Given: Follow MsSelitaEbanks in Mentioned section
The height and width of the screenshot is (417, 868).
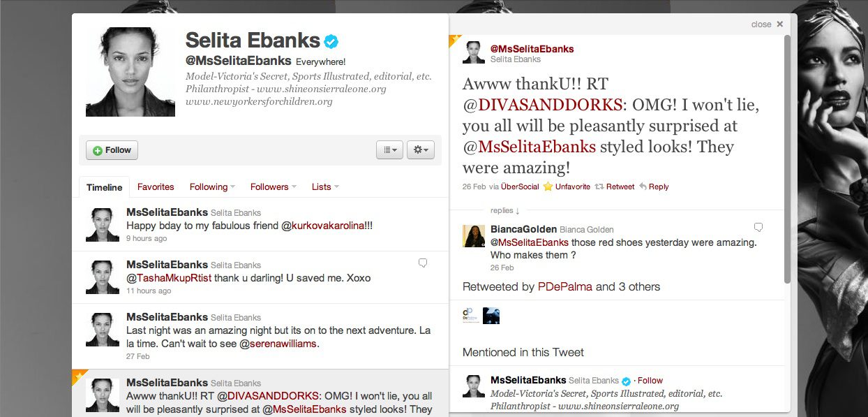Looking at the screenshot, I should [x=650, y=381].
